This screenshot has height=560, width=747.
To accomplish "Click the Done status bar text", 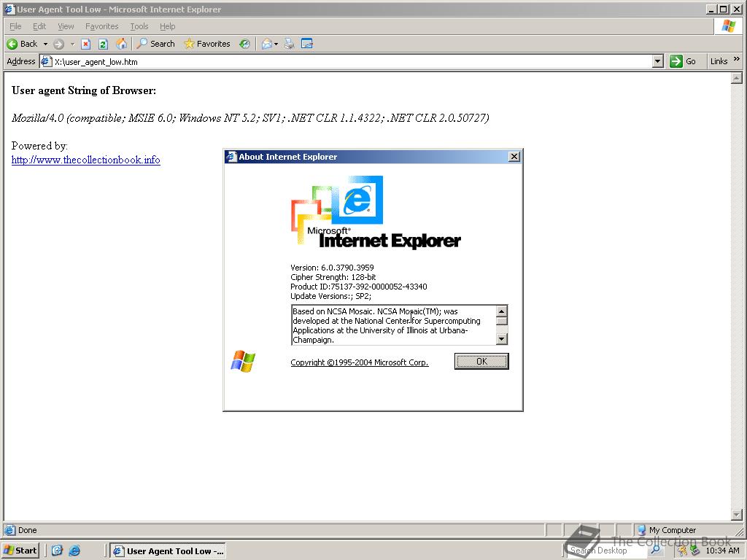I will pos(27,530).
